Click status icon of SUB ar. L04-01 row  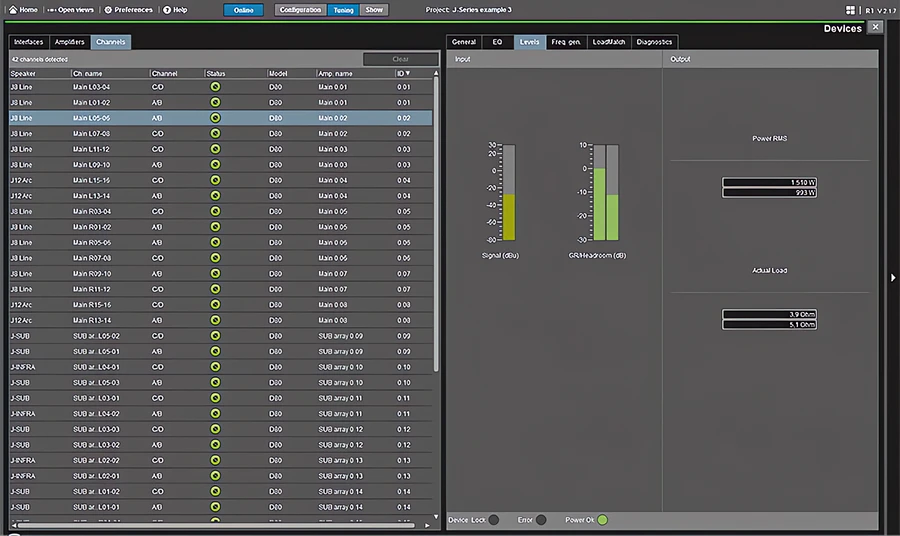click(215, 367)
